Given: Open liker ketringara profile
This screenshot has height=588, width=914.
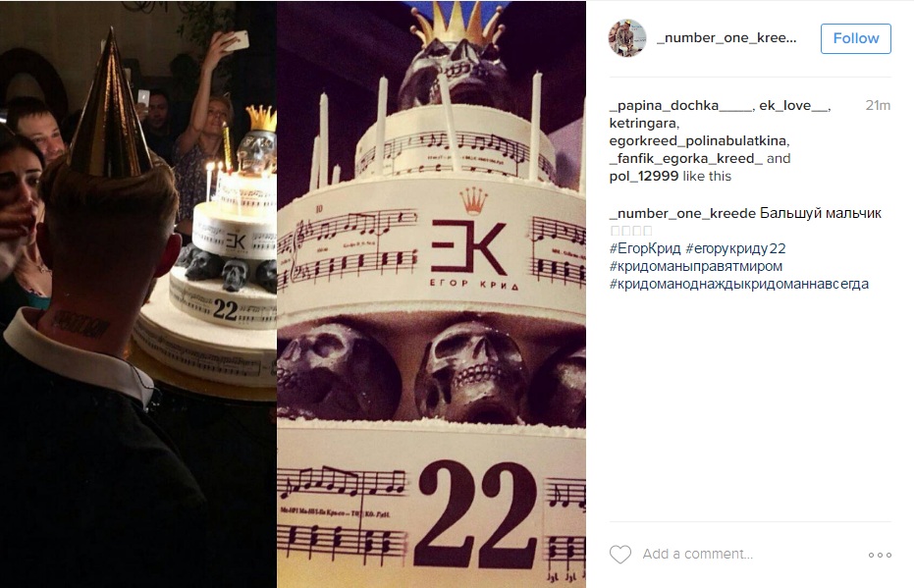Looking at the screenshot, I should [x=643, y=123].
